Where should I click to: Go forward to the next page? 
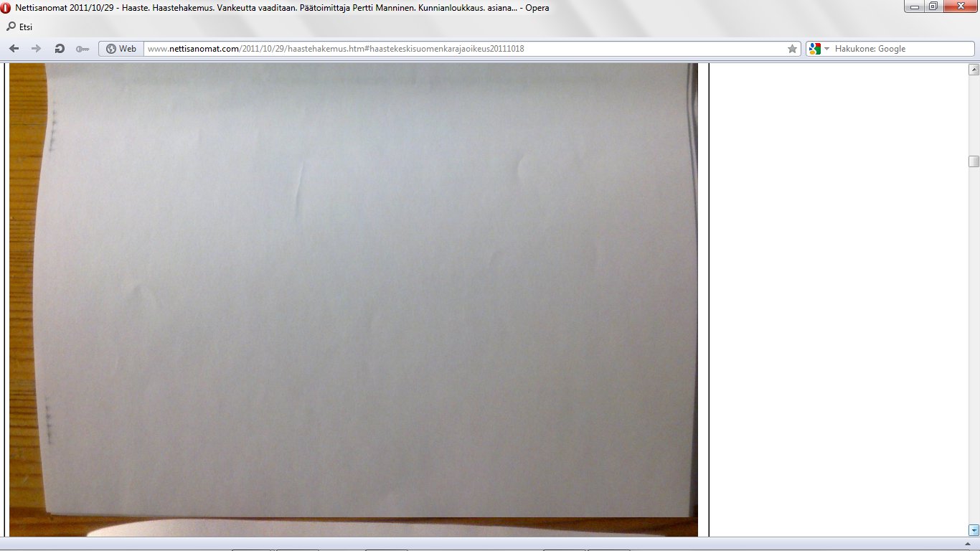[x=36, y=49]
